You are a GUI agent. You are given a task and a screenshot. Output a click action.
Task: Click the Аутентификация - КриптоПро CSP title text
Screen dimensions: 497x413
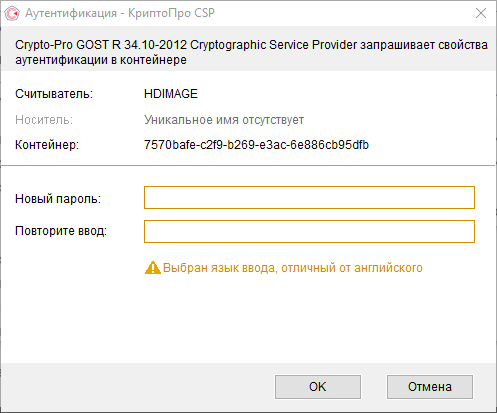point(120,13)
